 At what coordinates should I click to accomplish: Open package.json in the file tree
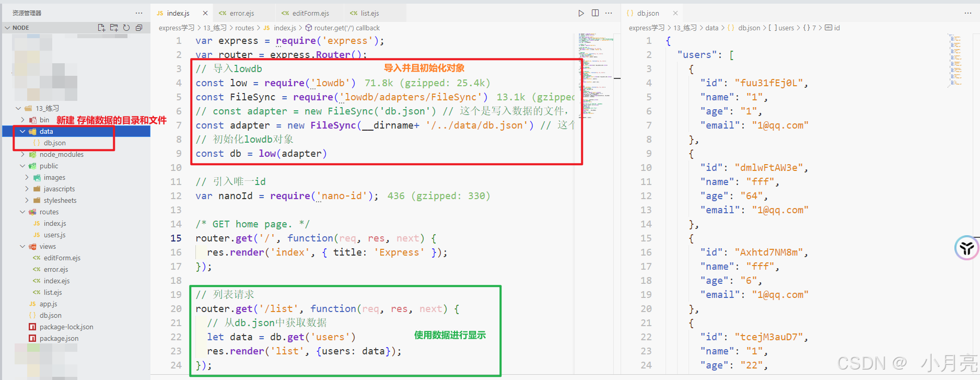pos(59,338)
